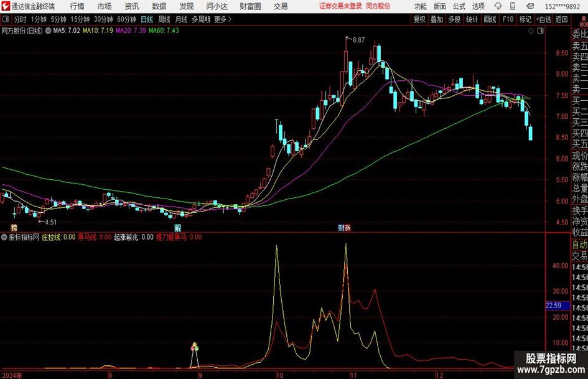Switch to 周线 weekly period
This screenshot has width=588, height=379.
click(x=164, y=19)
